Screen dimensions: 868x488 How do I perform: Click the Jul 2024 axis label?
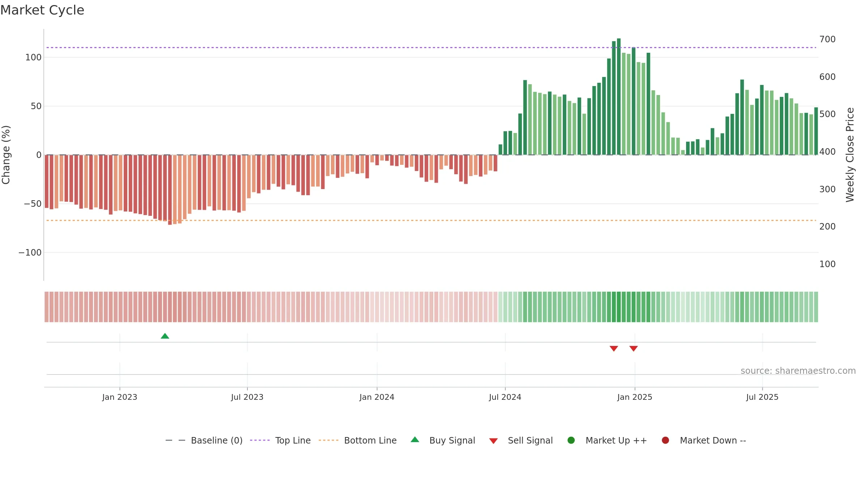[x=505, y=397]
